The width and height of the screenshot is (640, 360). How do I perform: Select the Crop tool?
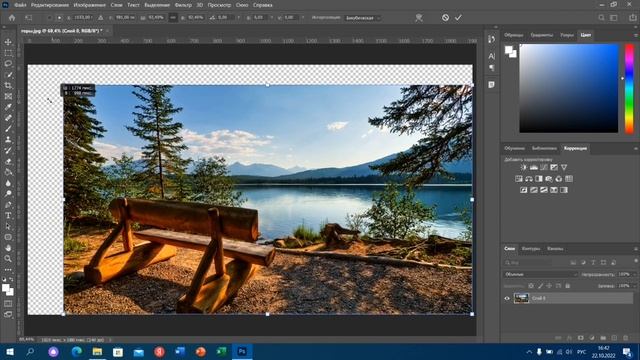8,85
